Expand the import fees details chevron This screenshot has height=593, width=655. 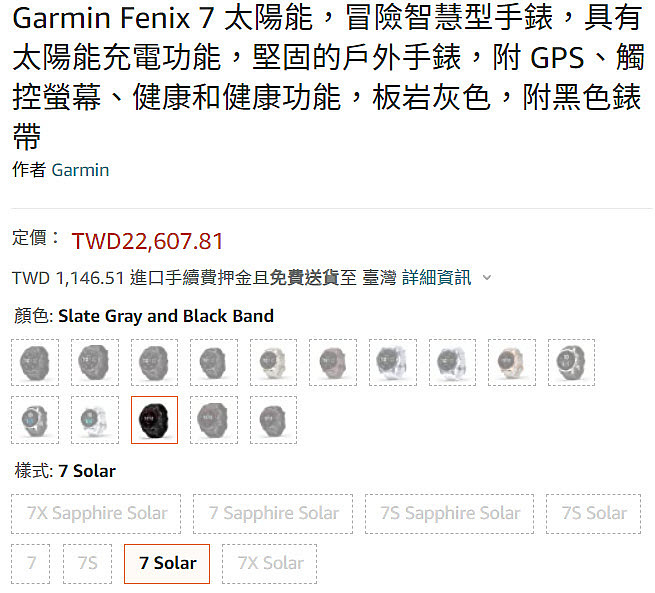pos(487,277)
